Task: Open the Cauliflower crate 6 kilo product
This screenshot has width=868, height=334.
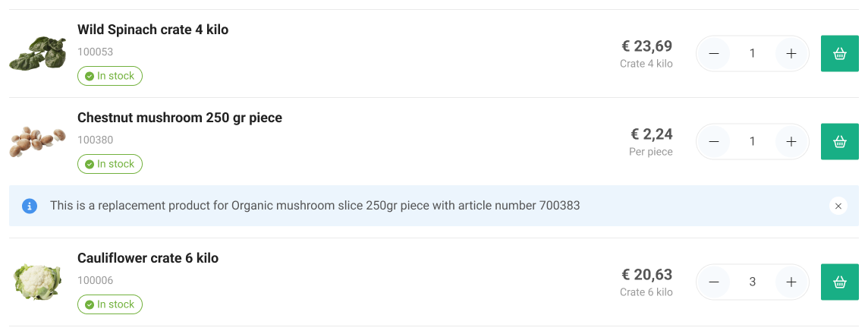Action: [147, 258]
